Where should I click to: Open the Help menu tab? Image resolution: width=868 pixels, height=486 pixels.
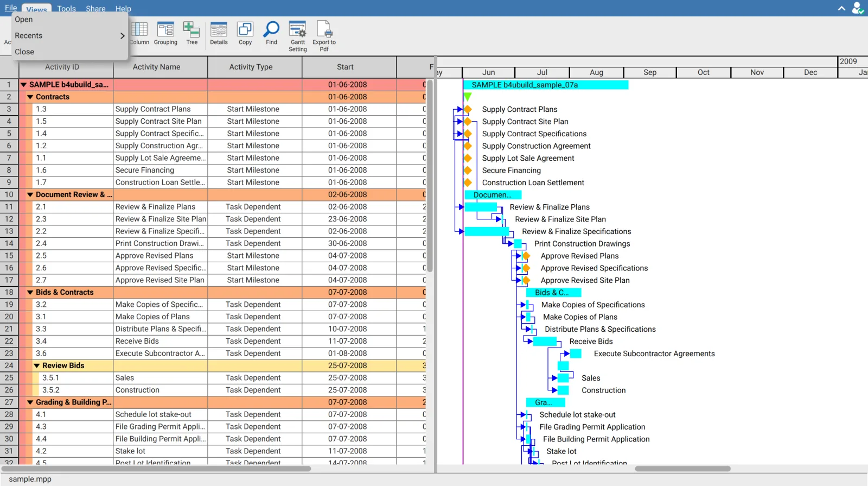point(123,9)
